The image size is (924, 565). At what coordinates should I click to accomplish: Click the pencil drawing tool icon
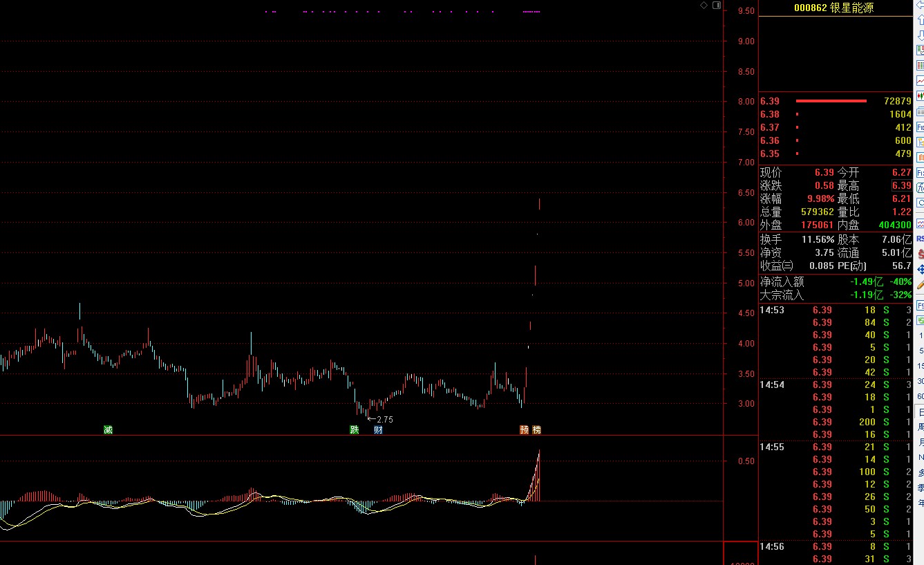[920, 284]
